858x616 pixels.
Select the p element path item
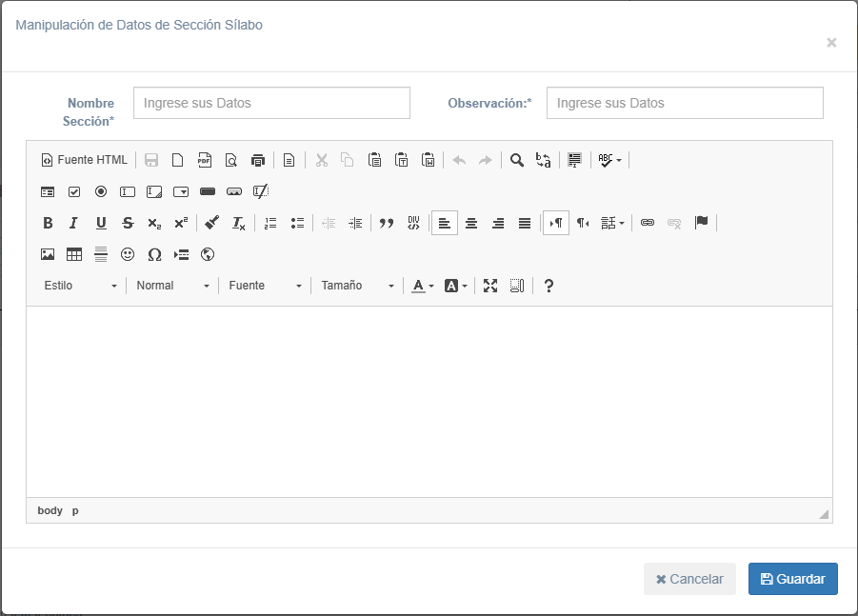pos(75,510)
